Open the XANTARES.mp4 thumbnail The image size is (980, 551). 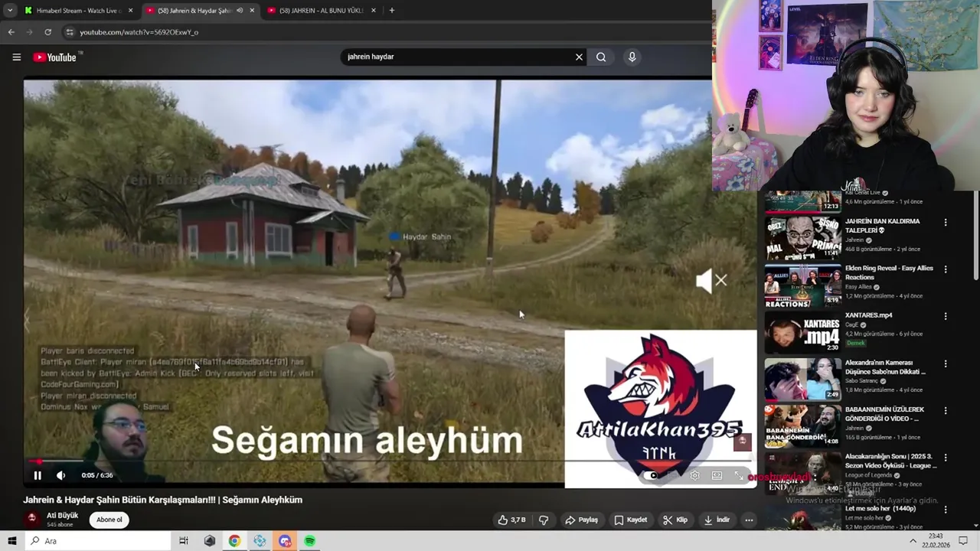pyautogui.click(x=802, y=332)
